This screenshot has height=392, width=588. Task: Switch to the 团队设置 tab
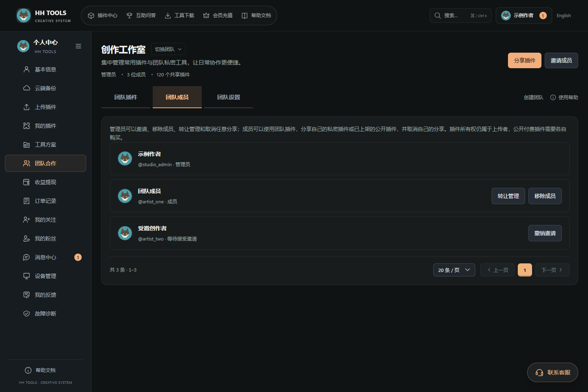(229, 97)
